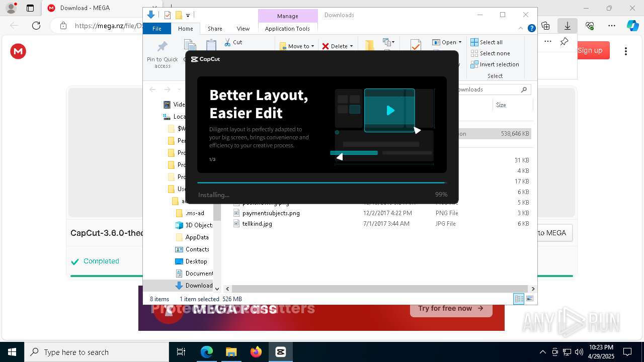Screen dimensions: 644x362
Task: Click Try for free now button
Action: point(450,308)
